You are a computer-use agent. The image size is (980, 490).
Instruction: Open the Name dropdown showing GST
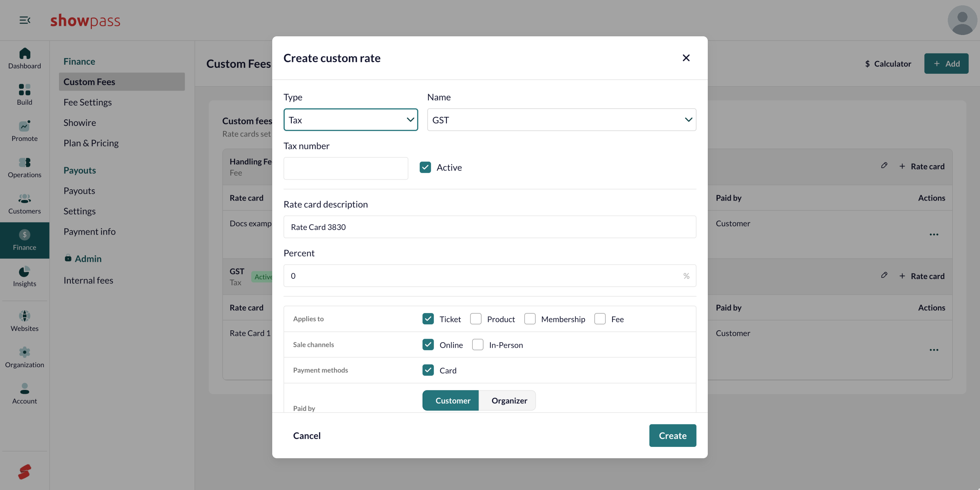pyautogui.click(x=562, y=120)
